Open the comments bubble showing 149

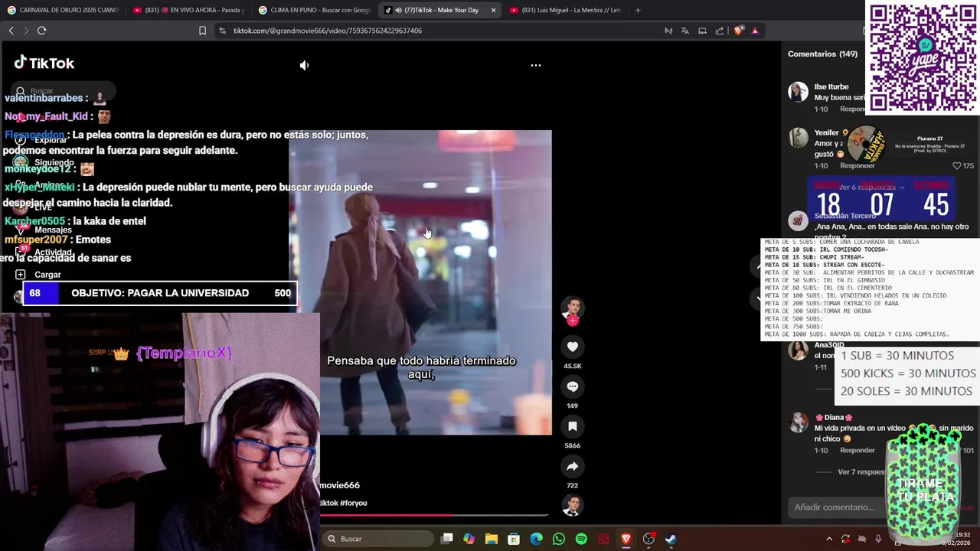573,386
